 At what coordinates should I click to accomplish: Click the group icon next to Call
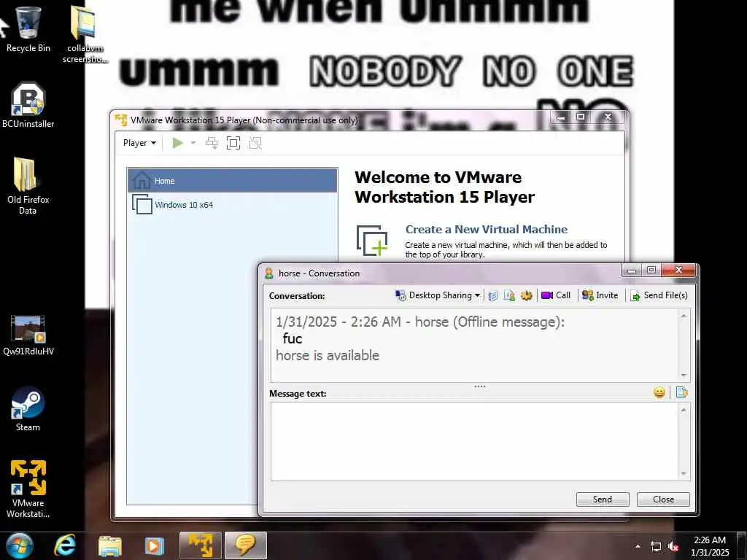pos(526,296)
